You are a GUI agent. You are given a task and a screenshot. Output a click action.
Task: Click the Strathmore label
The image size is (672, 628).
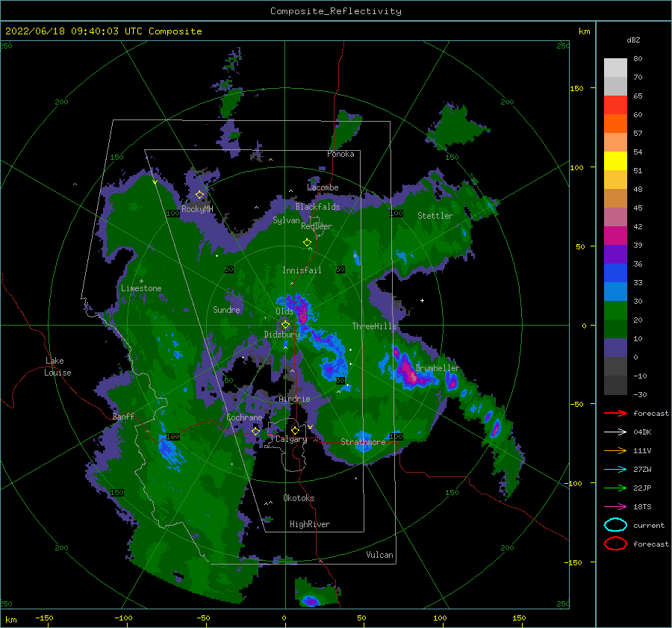click(363, 442)
